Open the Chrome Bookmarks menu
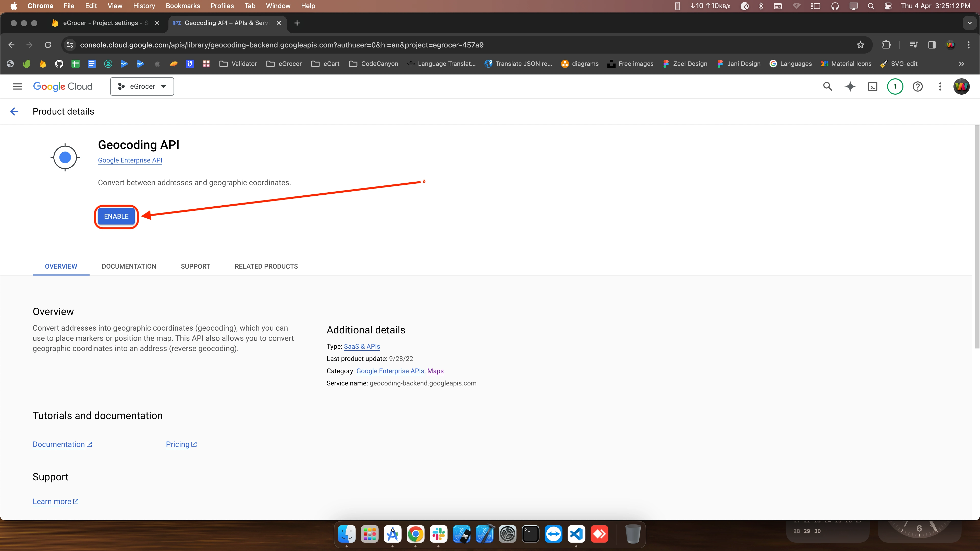The image size is (980, 551). [x=183, y=6]
